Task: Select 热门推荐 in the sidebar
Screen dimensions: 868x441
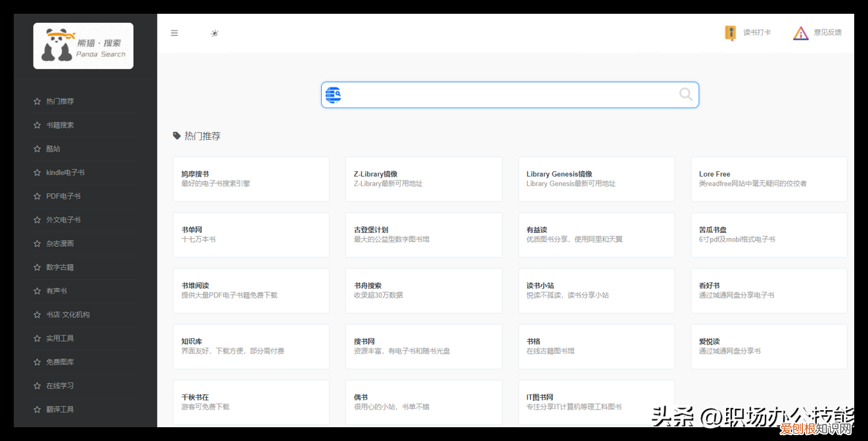Action: (59, 101)
